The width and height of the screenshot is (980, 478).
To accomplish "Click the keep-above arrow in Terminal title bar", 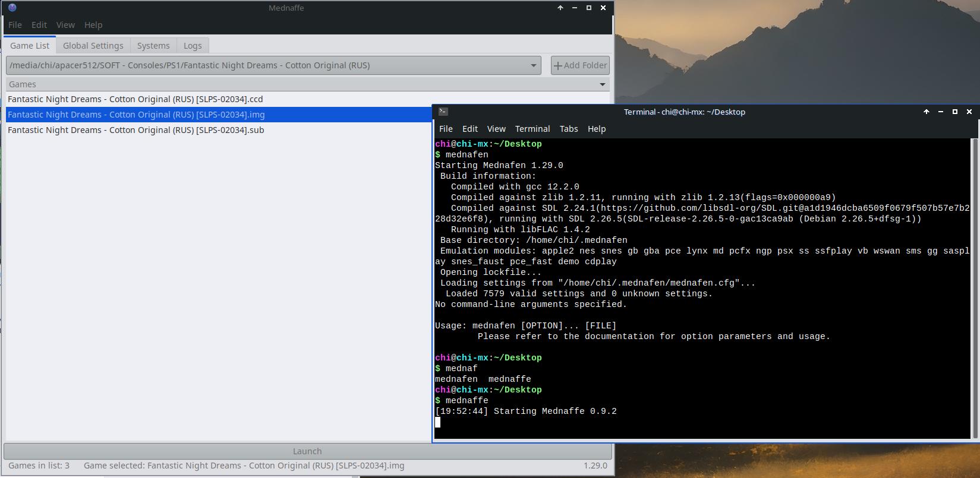I will [926, 112].
